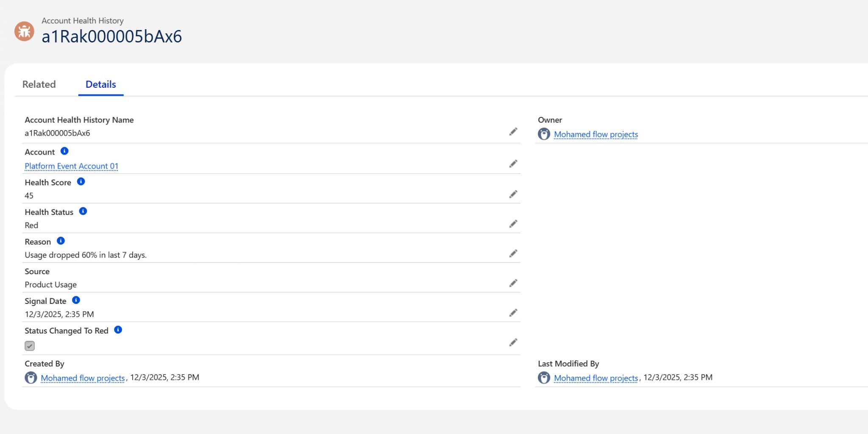The height and width of the screenshot is (434, 868).
Task: Show help info for Health Status
Action: (x=83, y=211)
